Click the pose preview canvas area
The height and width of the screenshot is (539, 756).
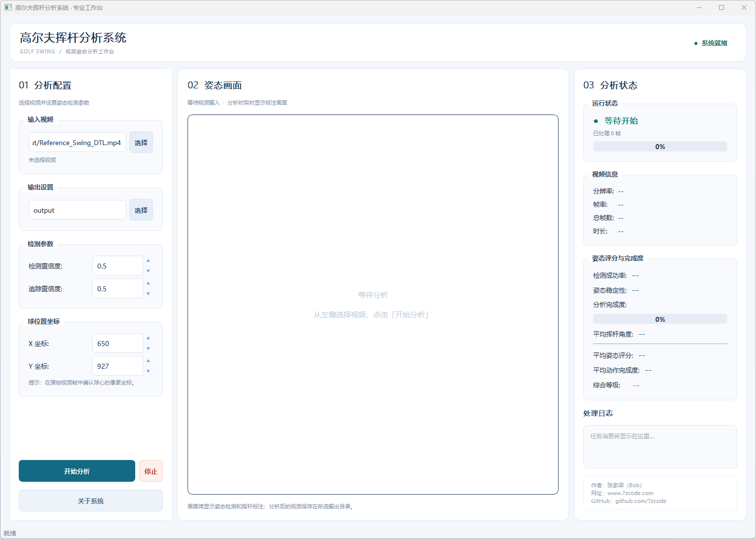click(x=373, y=305)
